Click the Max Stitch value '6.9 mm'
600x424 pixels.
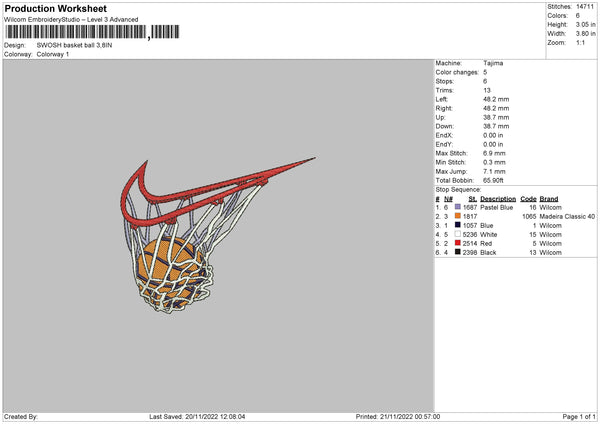click(494, 153)
